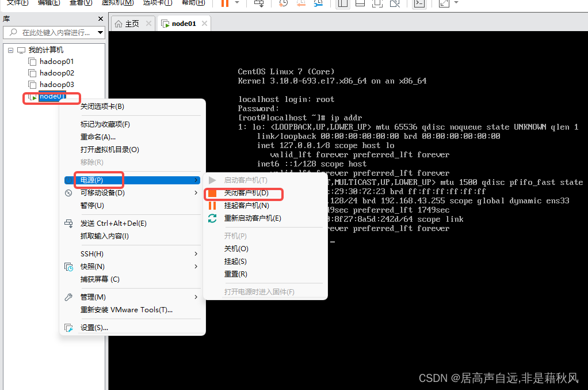
Task: Click the orange pause VM toolbar icon
Action: pos(224,3)
